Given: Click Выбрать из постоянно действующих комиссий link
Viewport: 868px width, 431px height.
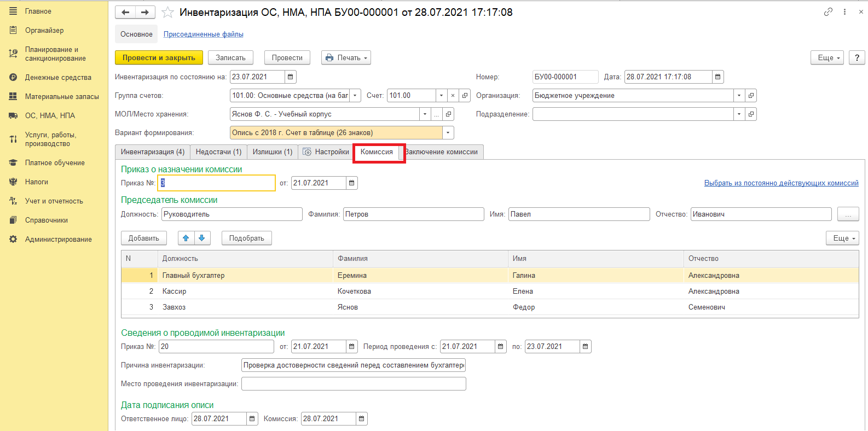Looking at the screenshot, I should coord(781,183).
